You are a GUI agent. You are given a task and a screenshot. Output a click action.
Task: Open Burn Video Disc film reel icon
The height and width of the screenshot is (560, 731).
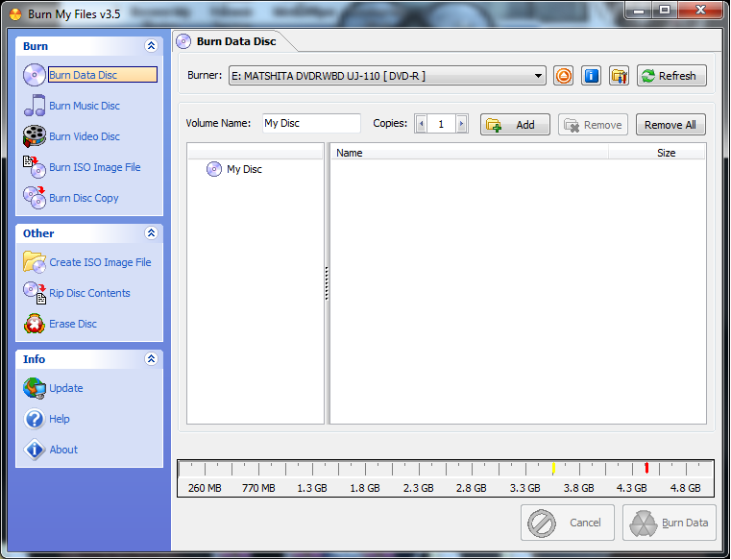click(x=35, y=136)
